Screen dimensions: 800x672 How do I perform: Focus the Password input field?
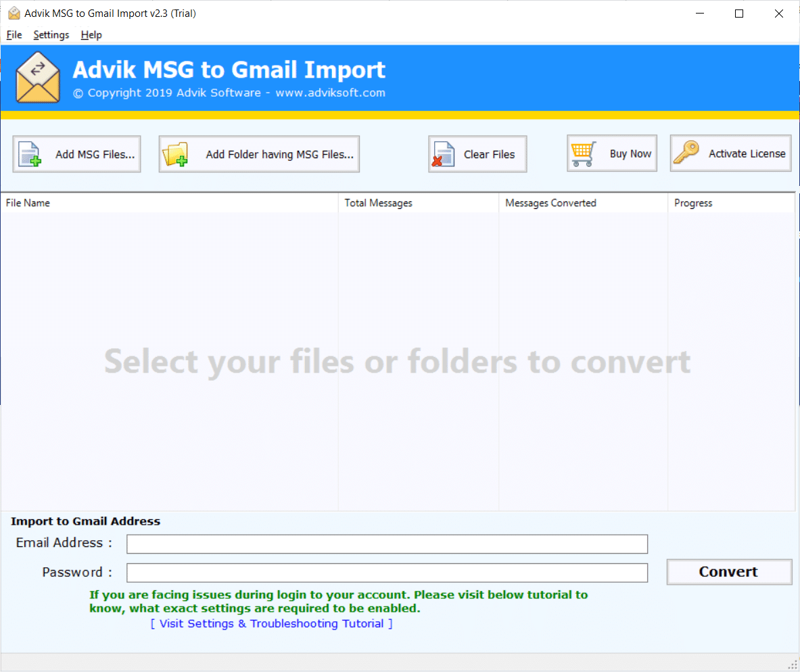[387, 573]
